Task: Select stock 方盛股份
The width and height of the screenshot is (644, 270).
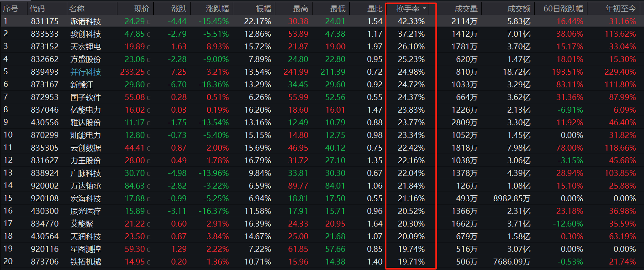Action: (x=86, y=59)
